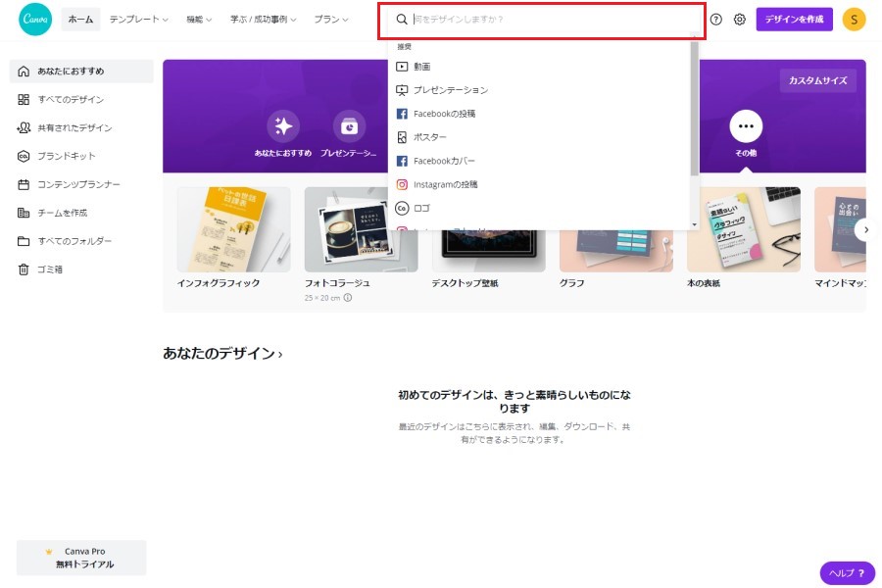Choose 動画 from search suggestions

(x=421, y=67)
